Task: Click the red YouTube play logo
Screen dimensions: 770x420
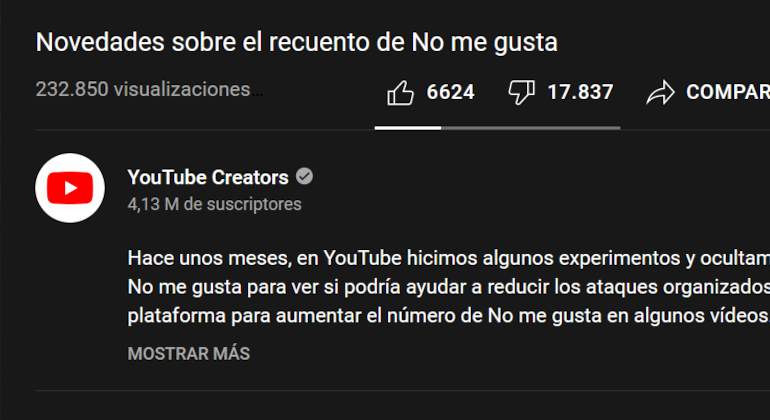Action: pos(70,188)
